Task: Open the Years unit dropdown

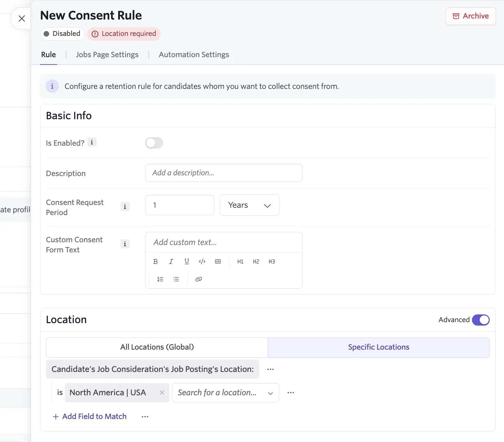Action: tap(250, 205)
